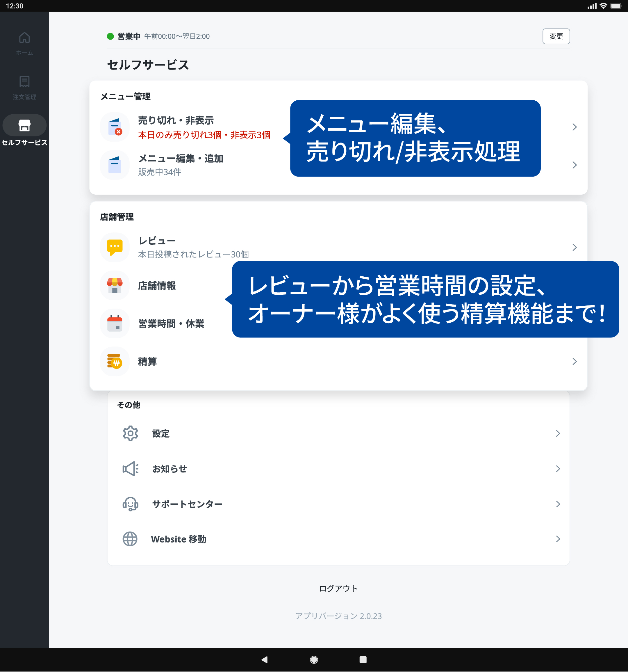Open the 営業時間・休業 row label

(x=171, y=323)
